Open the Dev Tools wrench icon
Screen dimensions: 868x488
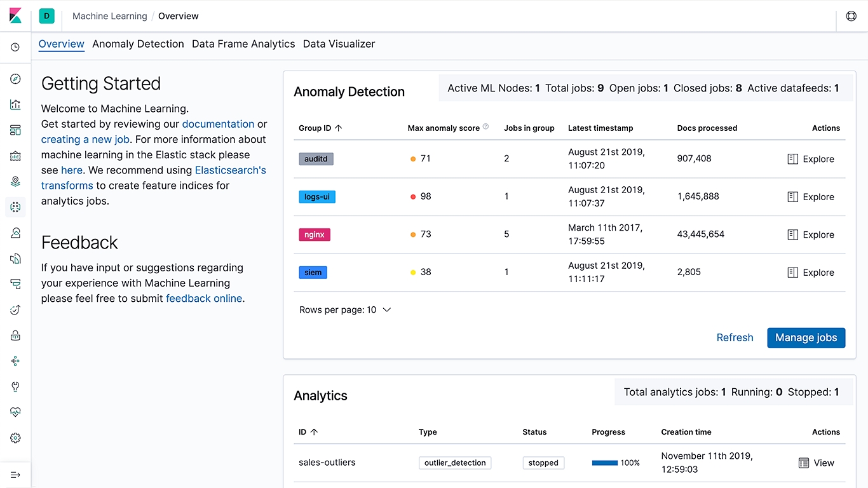[15, 386]
